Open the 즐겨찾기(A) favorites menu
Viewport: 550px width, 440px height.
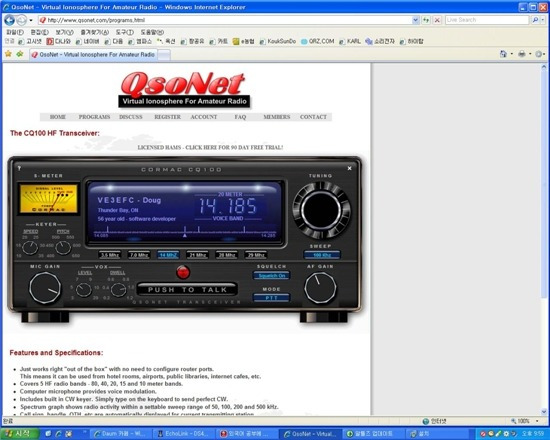click(94, 32)
